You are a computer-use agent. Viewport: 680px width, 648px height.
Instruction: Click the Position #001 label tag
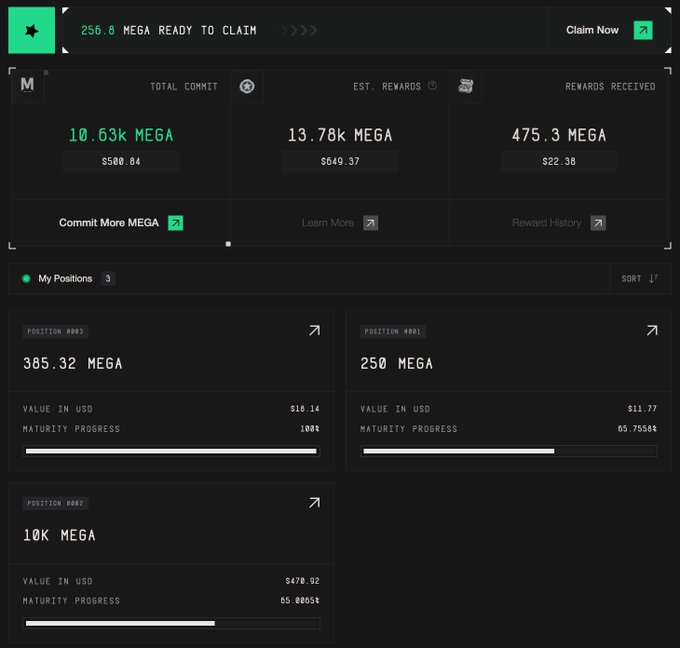pos(393,331)
